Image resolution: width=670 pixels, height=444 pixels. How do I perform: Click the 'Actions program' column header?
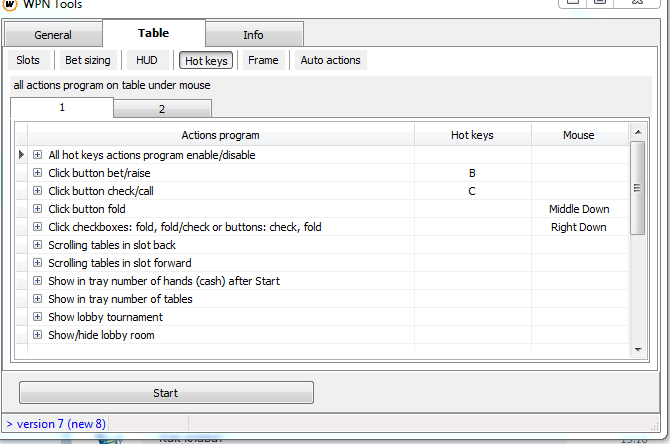[221, 135]
